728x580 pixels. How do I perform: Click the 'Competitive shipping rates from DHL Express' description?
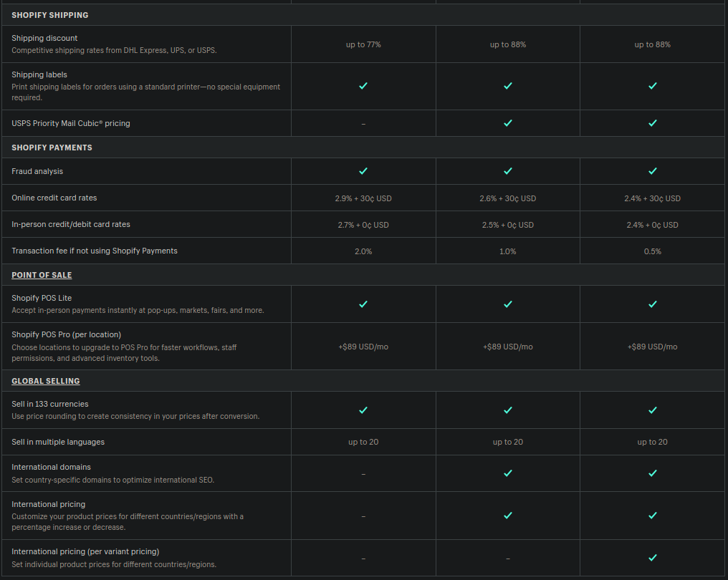[114, 50]
